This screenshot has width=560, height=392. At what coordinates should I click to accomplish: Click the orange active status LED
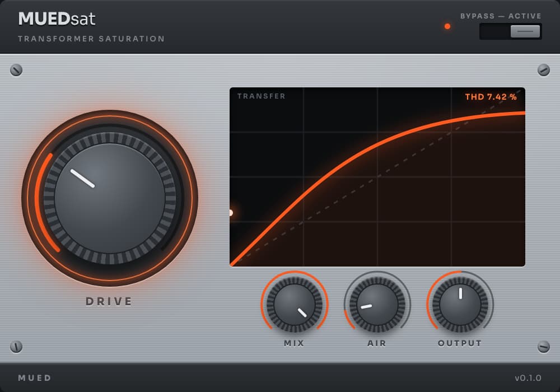coord(447,26)
